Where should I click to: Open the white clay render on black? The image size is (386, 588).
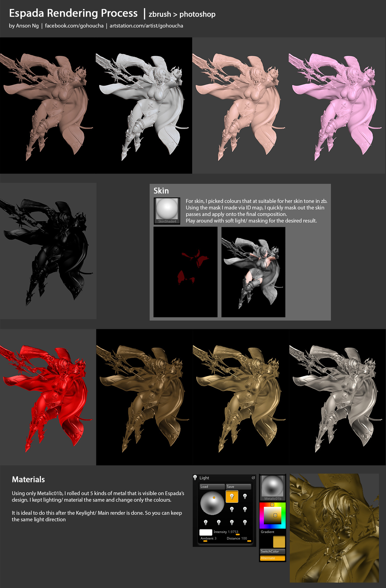point(144,105)
